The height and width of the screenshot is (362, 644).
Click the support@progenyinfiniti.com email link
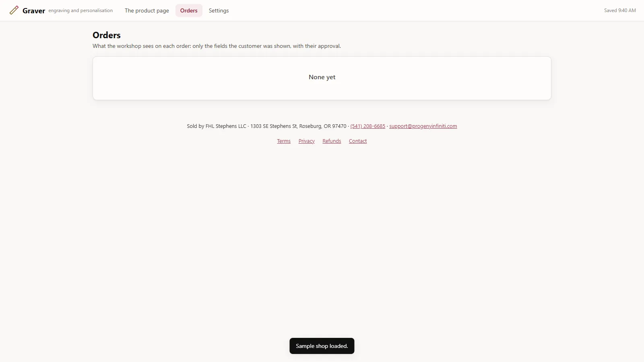(x=423, y=126)
